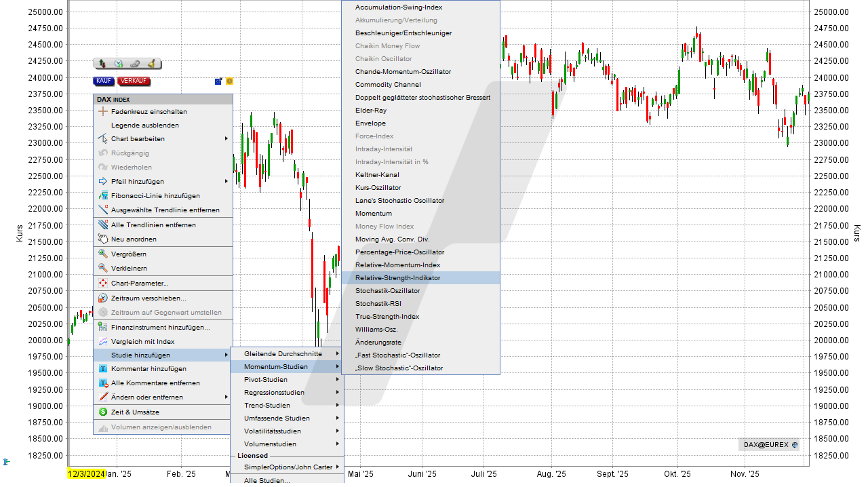Click the globe icon next to DAX@EUREX label
This screenshot has width=868, height=487.
pyautogui.click(x=794, y=444)
